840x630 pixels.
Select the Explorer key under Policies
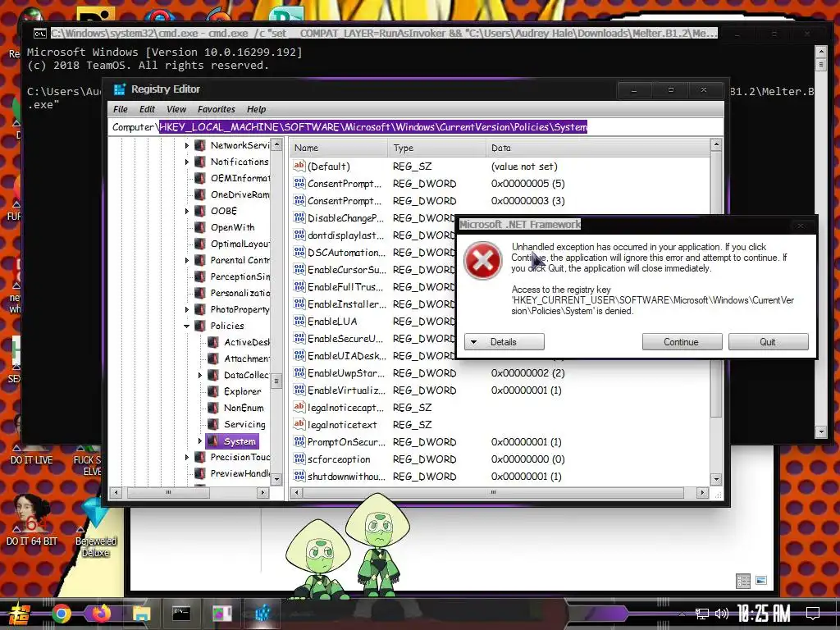[242, 391]
